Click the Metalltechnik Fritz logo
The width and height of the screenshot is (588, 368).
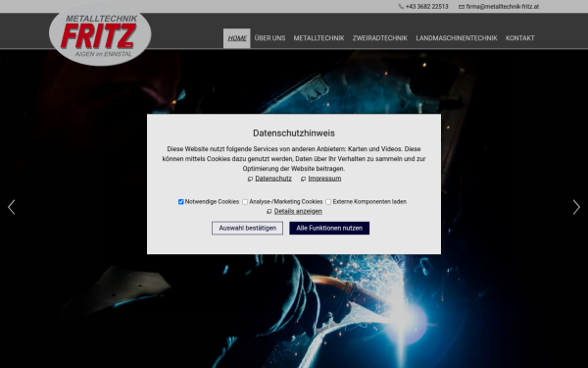[x=100, y=34]
